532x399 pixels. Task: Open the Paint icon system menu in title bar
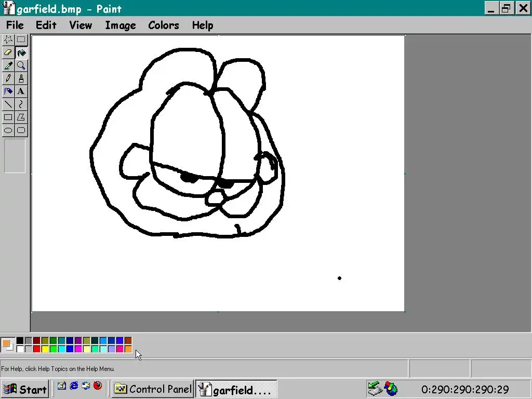pyautogui.click(x=8, y=8)
